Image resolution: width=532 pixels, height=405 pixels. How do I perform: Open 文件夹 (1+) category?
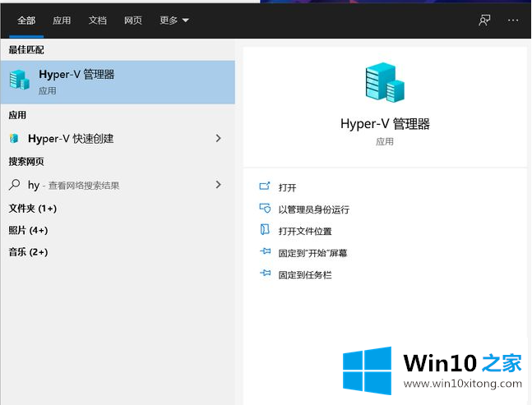(x=33, y=209)
